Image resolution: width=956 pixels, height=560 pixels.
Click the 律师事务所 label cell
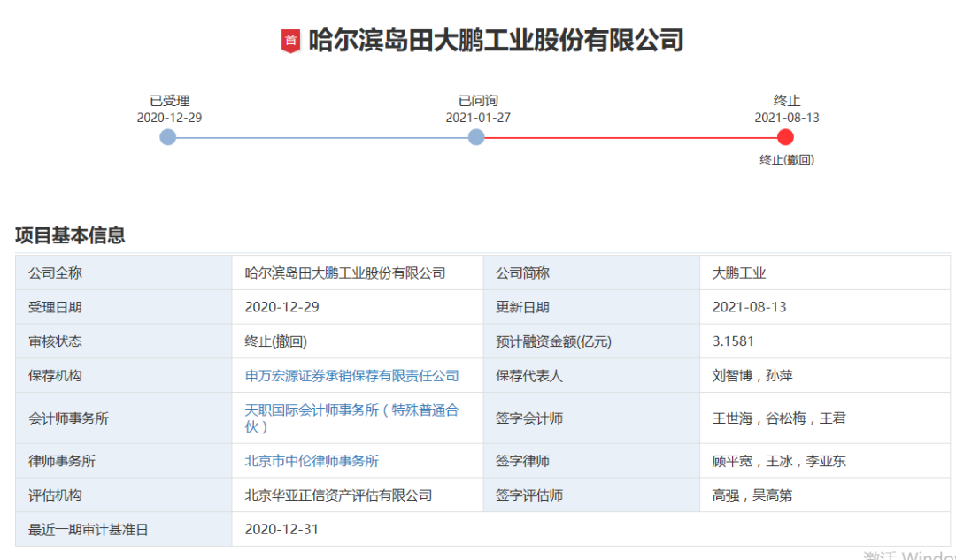(x=124, y=461)
